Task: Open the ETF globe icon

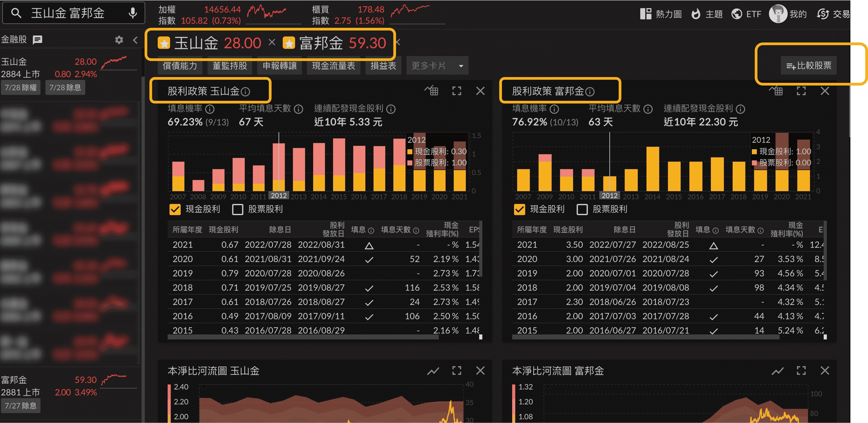Action: click(737, 14)
